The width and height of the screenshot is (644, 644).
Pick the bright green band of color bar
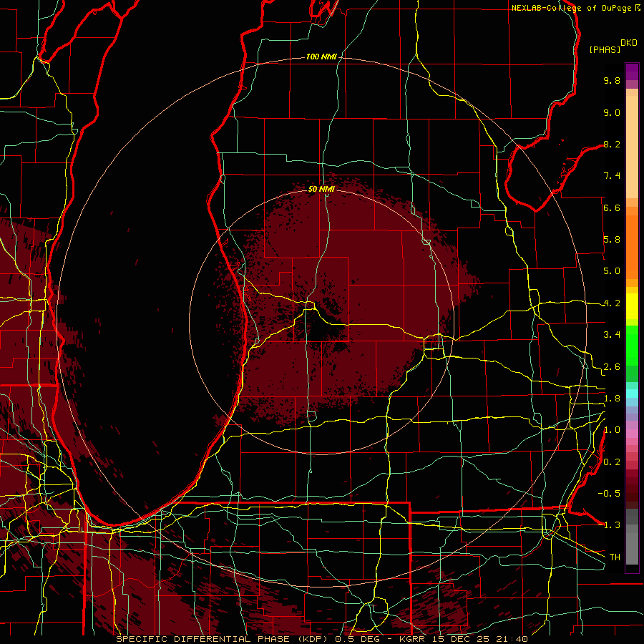coord(632,346)
